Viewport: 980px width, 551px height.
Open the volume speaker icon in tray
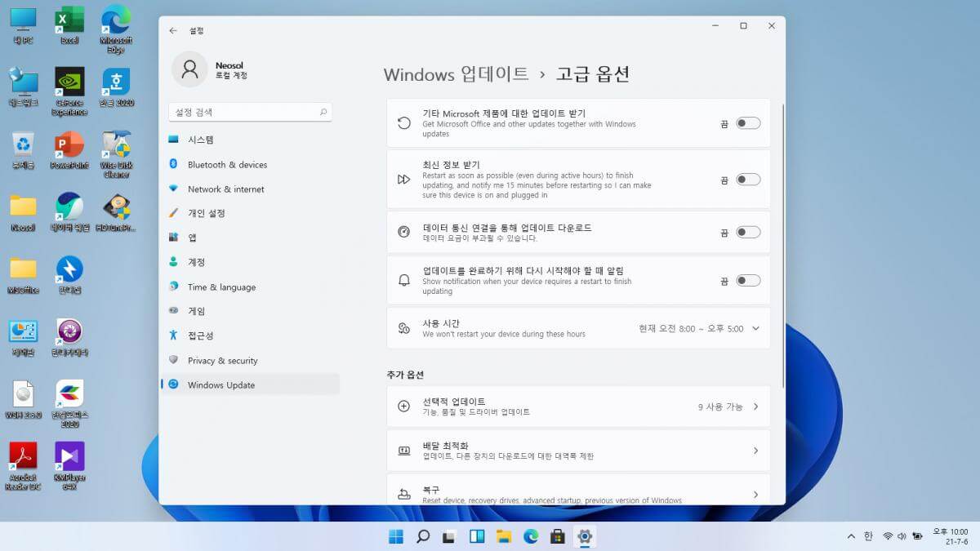[902, 536]
